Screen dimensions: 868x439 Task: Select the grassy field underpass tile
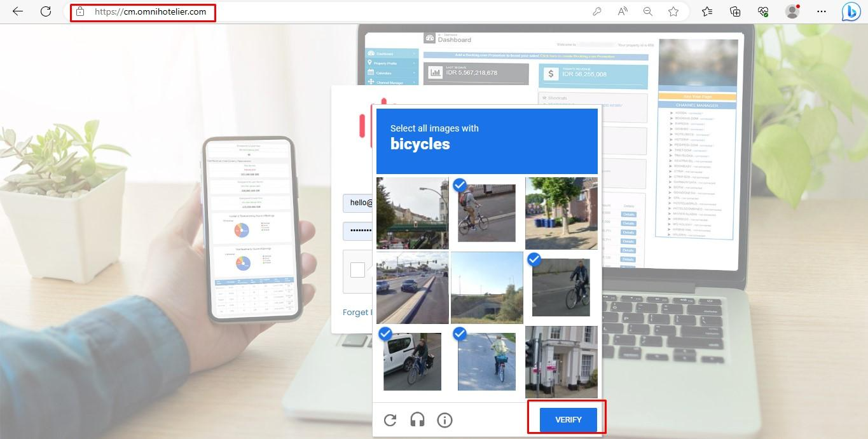coord(486,288)
